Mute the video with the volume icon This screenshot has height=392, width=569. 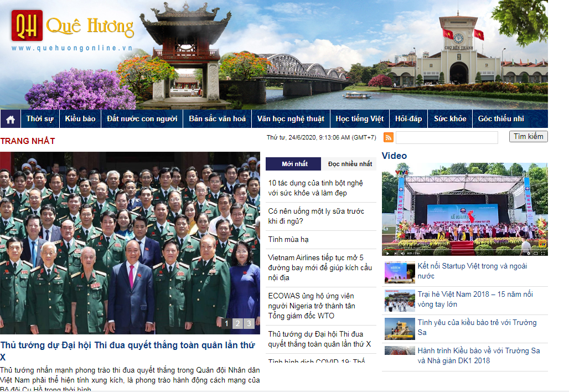coord(403,254)
